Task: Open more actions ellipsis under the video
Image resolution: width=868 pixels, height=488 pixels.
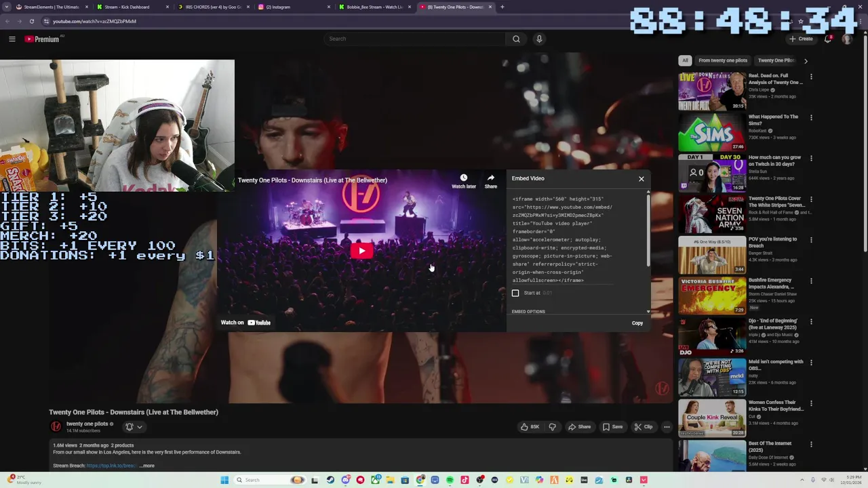Action: [x=667, y=427]
